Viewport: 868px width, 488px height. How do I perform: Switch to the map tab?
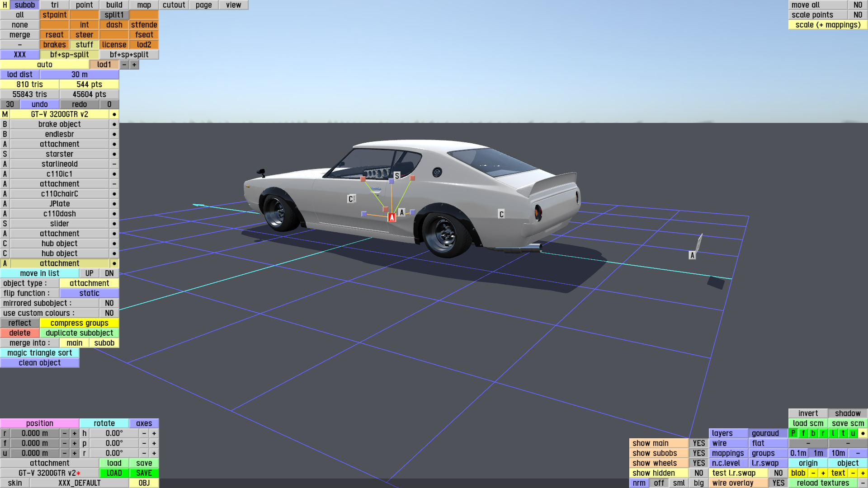click(x=144, y=5)
